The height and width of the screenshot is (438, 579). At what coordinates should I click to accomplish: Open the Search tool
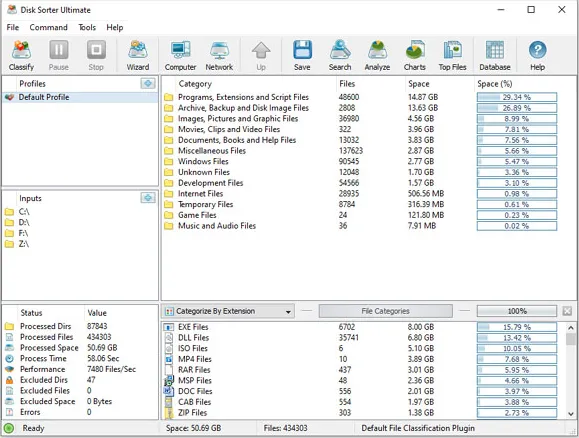tap(340, 56)
